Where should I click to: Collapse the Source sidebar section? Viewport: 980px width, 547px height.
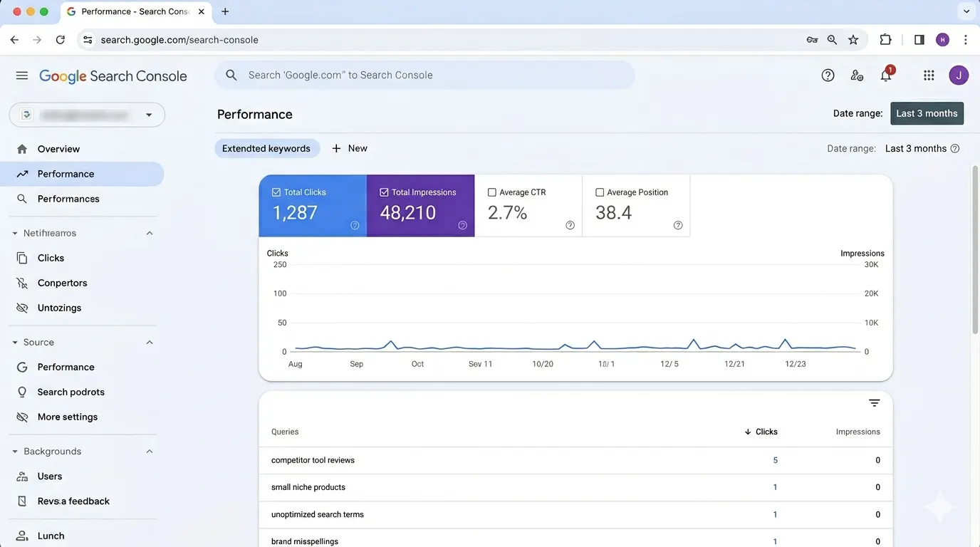(150, 343)
